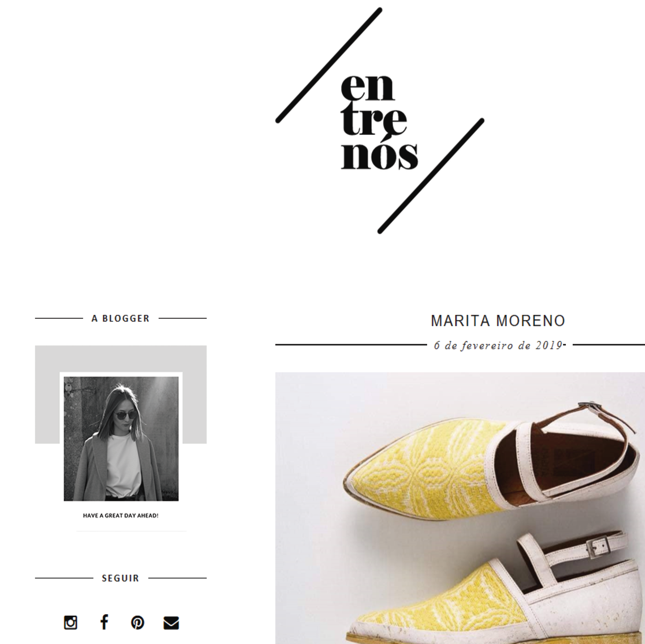
Task: Select the HAVE A GREAT DAY AHEAD! caption
Action: (120, 516)
